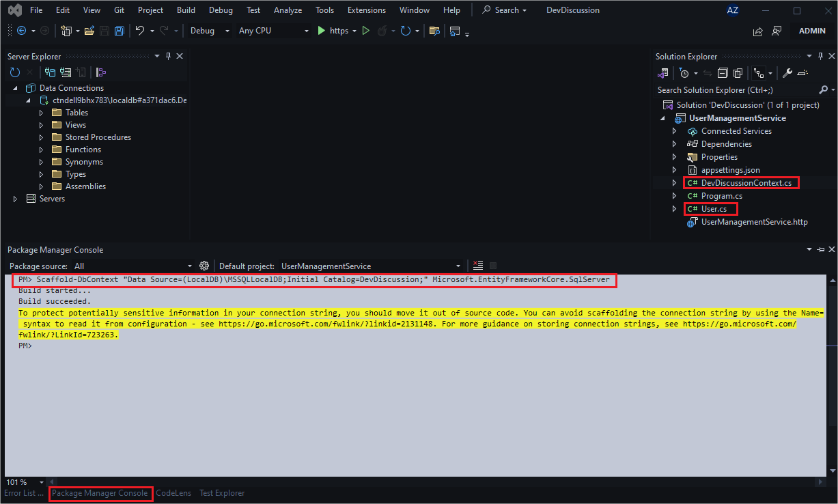838x504 pixels.
Task: Refresh the Server Explorer tree
Action: point(15,72)
